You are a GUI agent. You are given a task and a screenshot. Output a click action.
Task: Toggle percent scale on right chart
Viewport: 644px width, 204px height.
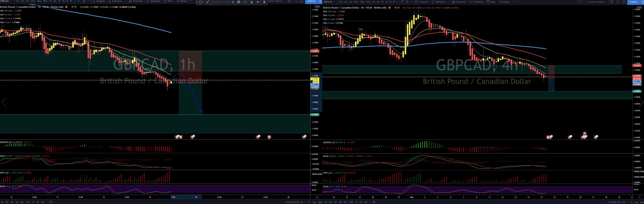632,202
